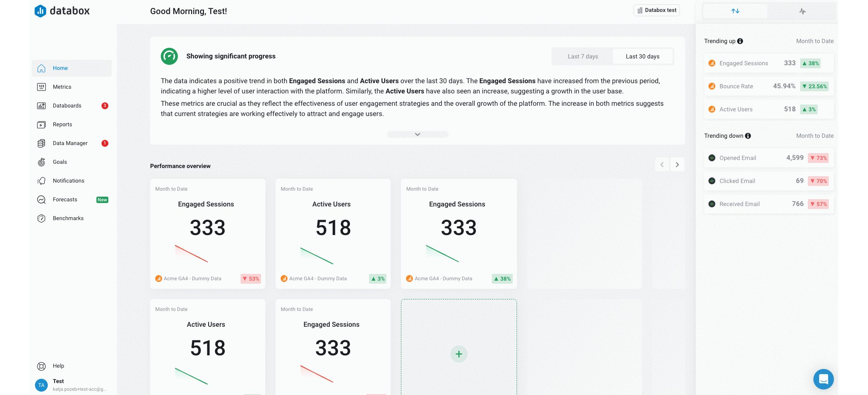Switch to the activity pulse tab
The height and width of the screenshot is (395, 868).
(x=802, y=11)
